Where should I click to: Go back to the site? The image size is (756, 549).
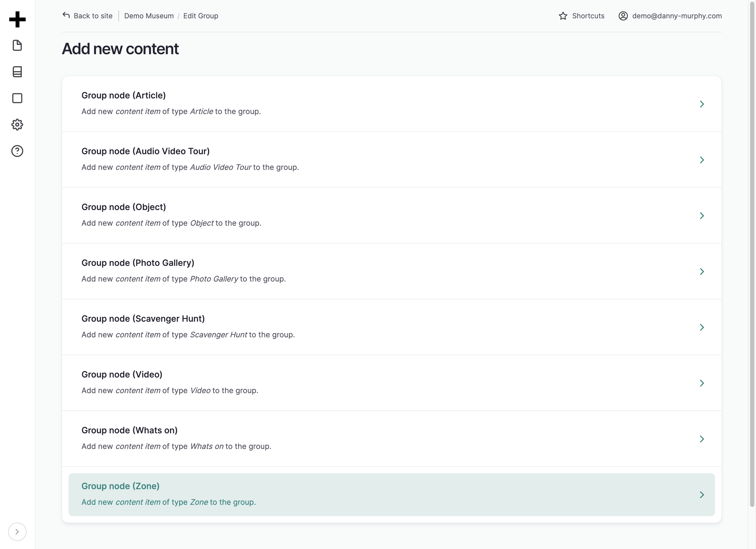(87, 16)
